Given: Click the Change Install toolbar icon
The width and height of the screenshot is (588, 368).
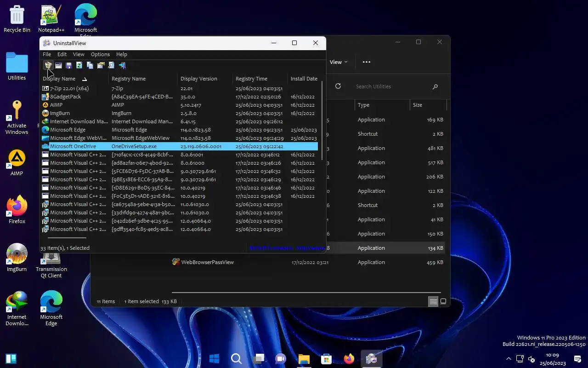Looking at the screenshot, I should (58, 65).
